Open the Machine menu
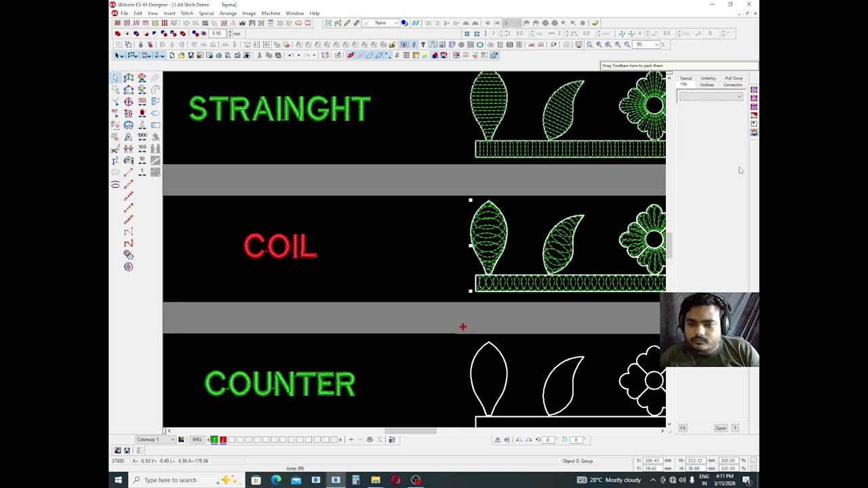Viewport: 868px width, 488px height. pyautogui.click(x=271, y=14)
